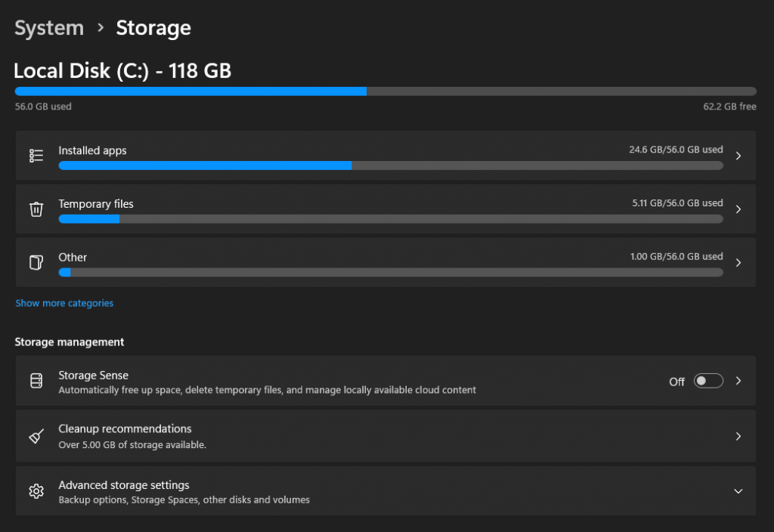Click the Cleanup recommendations broom icon

click(36, 436)
